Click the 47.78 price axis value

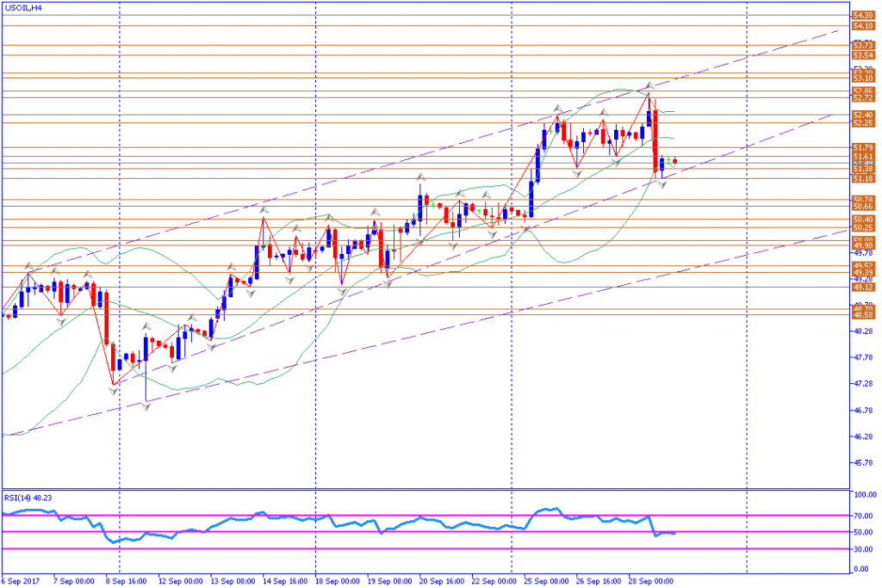[x=863, y=357]
